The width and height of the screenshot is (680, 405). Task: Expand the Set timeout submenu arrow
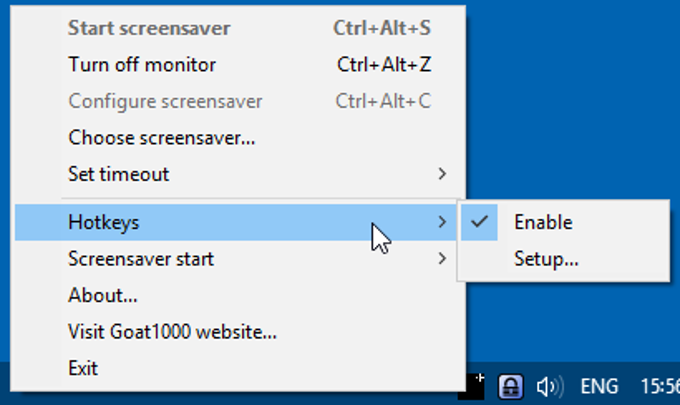[x=442, y=174]
